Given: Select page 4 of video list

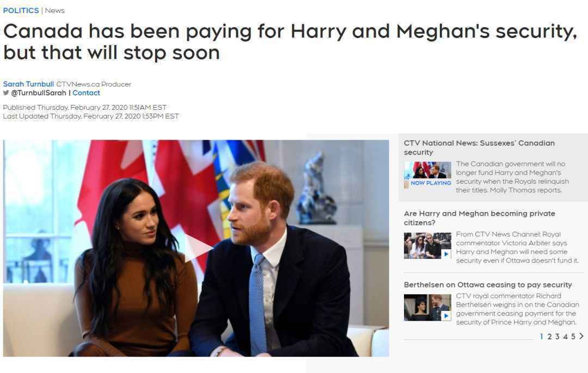Looking at the screenshot, I should click(x=565, y=337).
